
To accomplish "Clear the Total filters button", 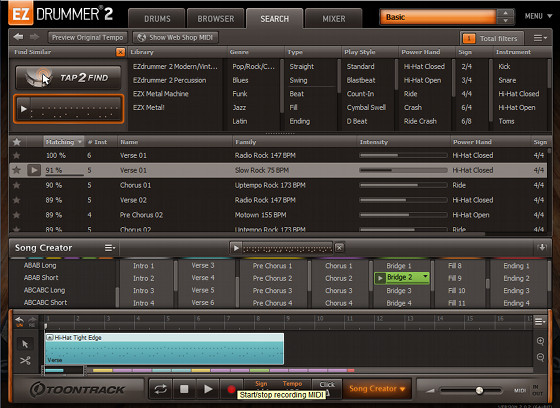I will click(x=492, y=38).
